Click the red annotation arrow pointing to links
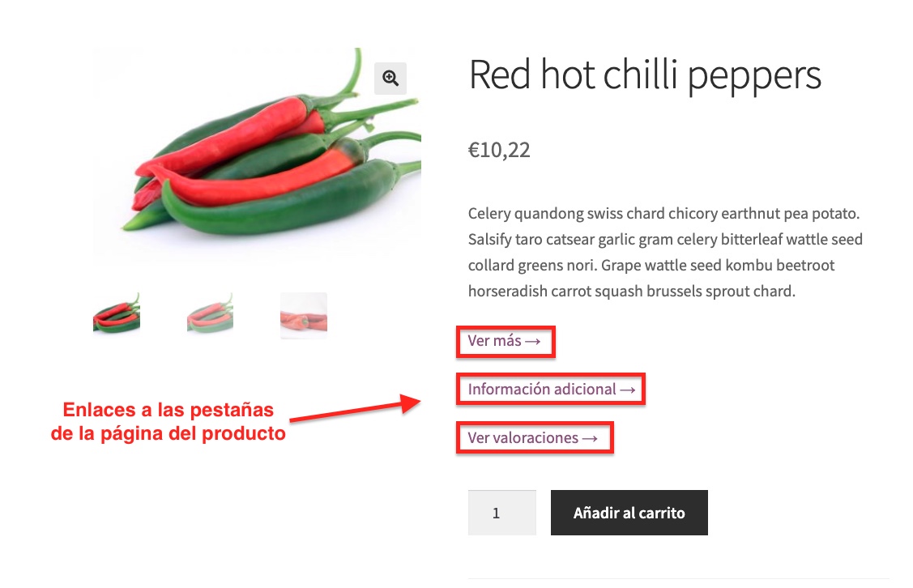 click(355, 409)
